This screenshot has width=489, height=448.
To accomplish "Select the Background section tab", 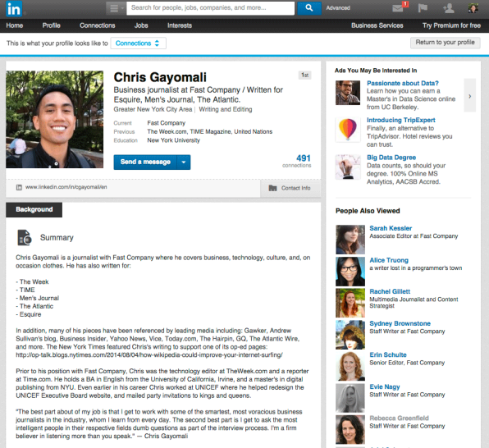I will point(34,210).
